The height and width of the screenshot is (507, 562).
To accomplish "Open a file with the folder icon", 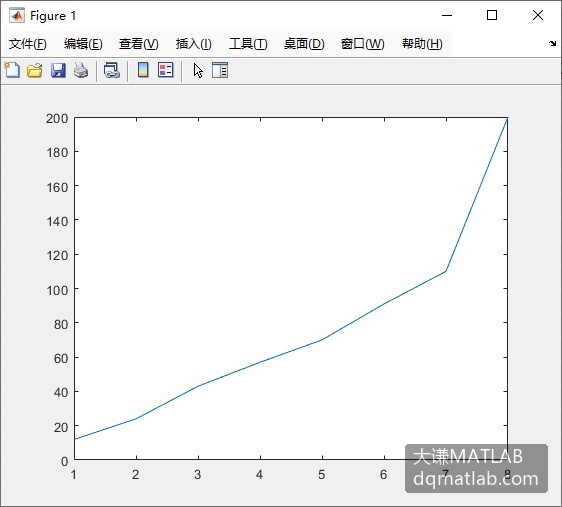I will pos(35,70).
